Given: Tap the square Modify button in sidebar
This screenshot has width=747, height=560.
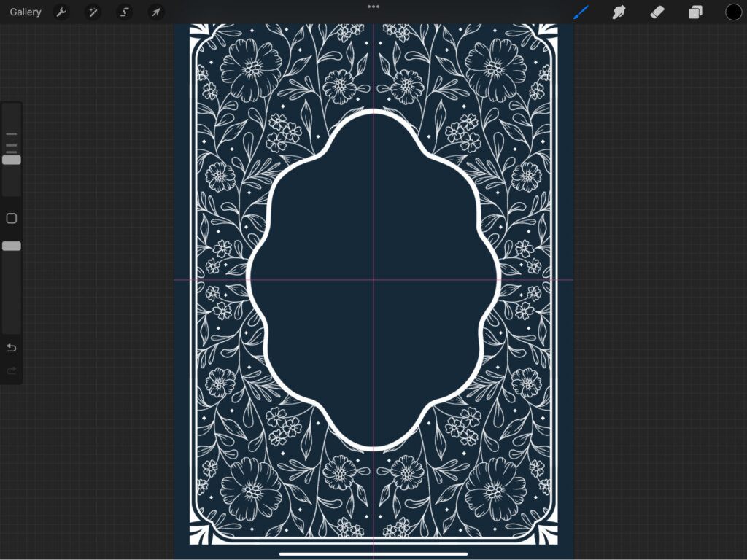Looking at the screenshot, I should 11,218.
